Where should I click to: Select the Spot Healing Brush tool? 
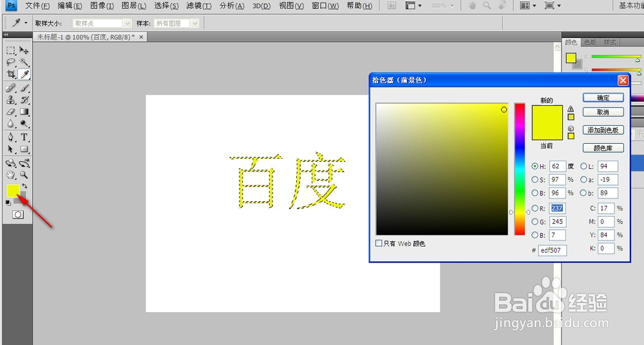(x=11, y=88)
